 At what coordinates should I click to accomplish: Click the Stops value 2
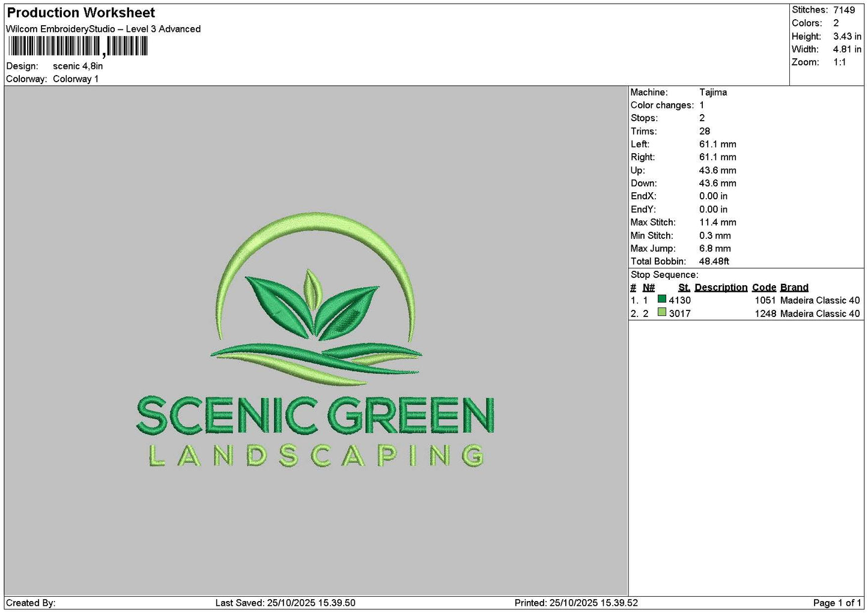tap(702, 118)
